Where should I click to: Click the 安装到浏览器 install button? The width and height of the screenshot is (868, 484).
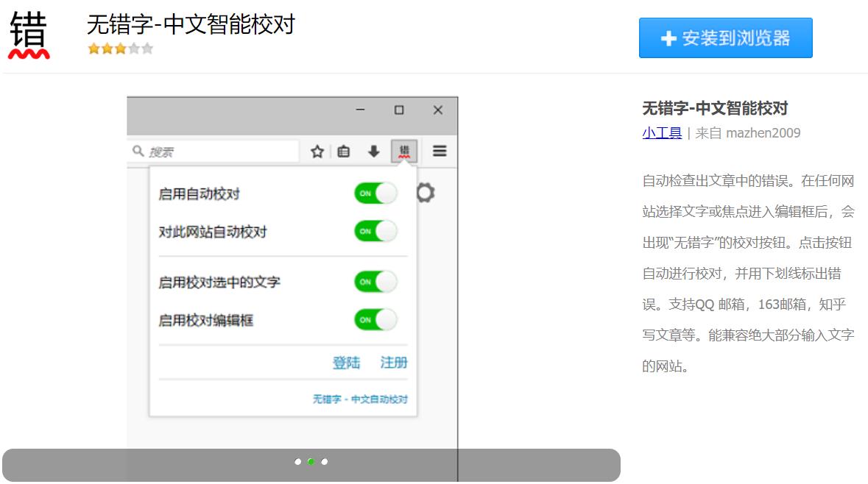725,38
